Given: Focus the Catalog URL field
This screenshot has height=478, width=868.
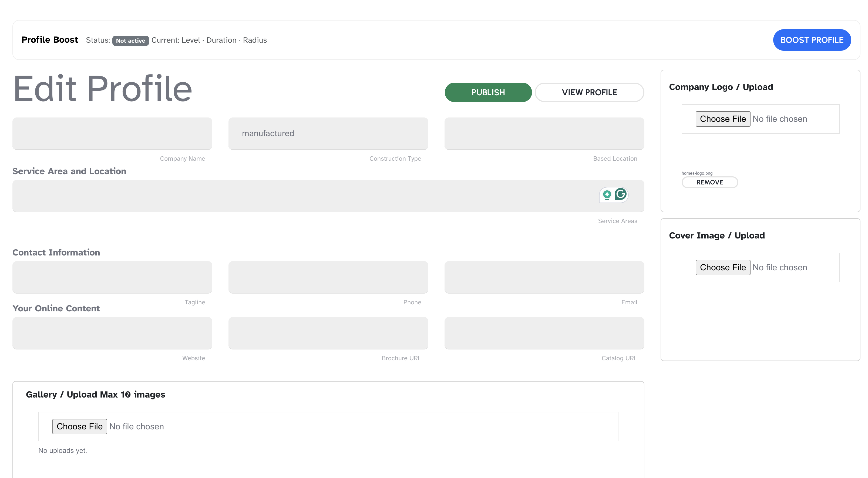Looking at the screenshot, I should point(544,333).
